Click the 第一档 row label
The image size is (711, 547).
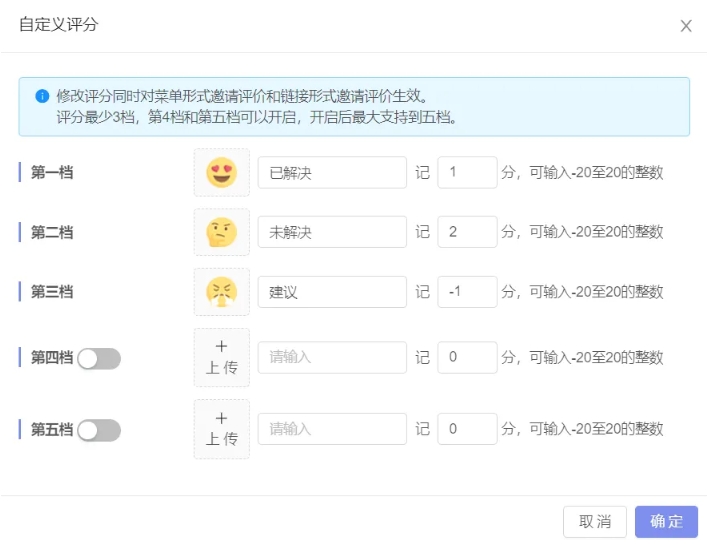(52, 172)
